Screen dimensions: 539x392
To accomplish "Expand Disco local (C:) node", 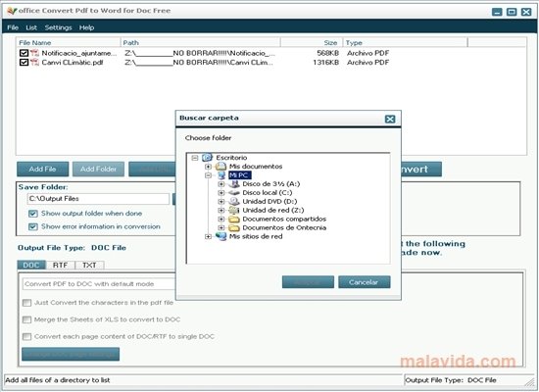I will point(221,193).
